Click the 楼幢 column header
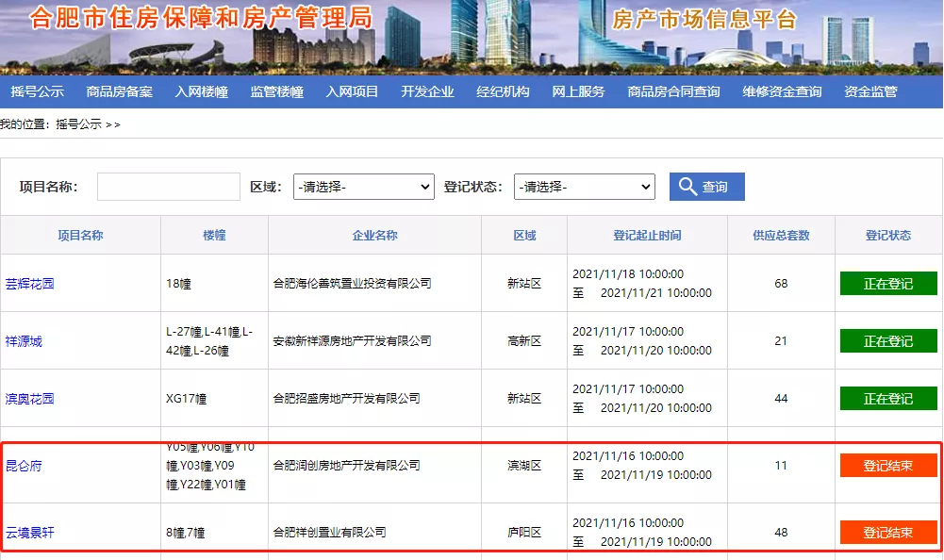This screenshot has width=944, height=560. pos(214,236)
